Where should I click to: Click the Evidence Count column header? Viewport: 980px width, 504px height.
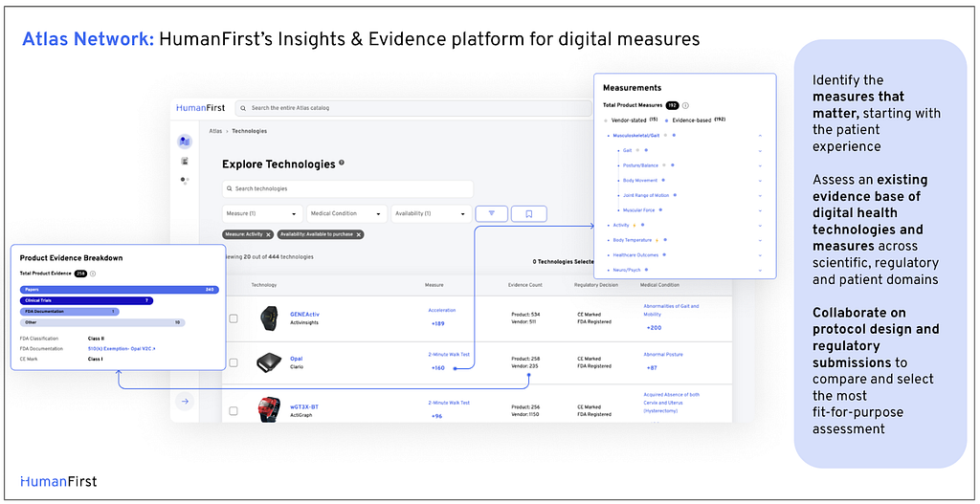coord(525,285)
